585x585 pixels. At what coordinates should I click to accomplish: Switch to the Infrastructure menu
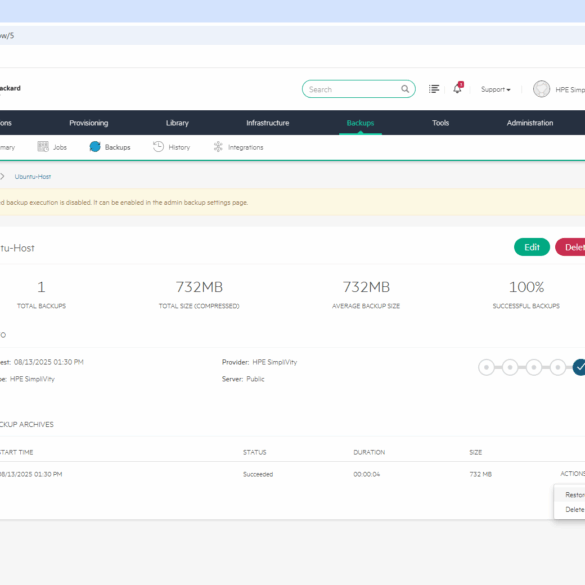(268, 123)
